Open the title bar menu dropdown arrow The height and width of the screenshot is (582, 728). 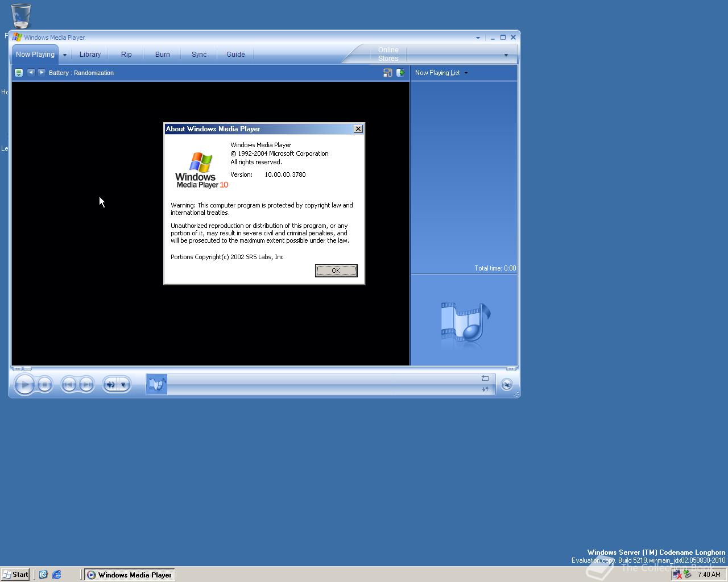point(478,38)
